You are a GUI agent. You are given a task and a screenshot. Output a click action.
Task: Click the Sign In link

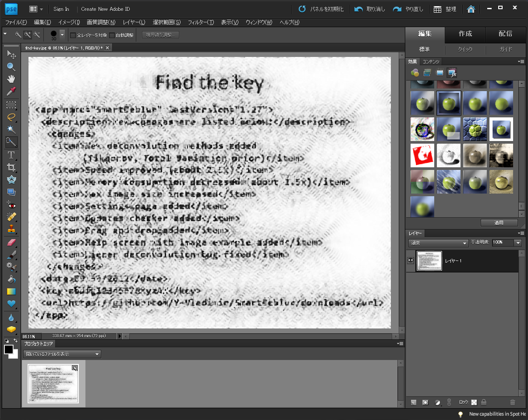[x=61, y=9]
